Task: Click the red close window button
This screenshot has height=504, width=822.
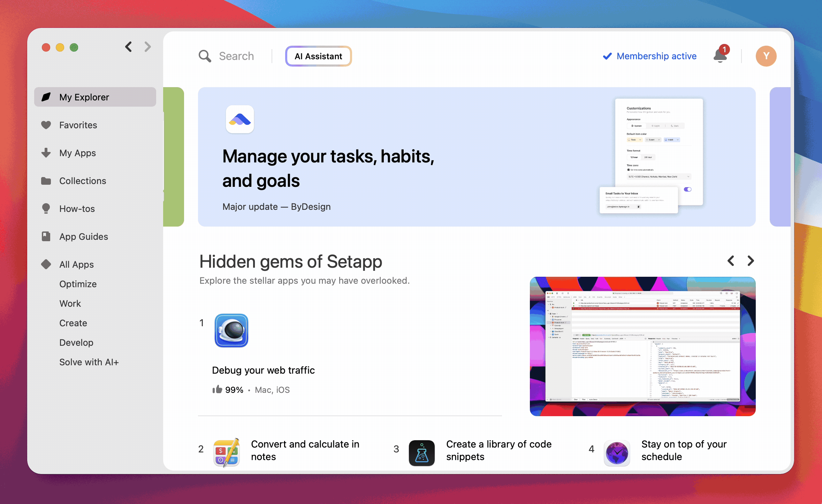Action: pos(46,47)
